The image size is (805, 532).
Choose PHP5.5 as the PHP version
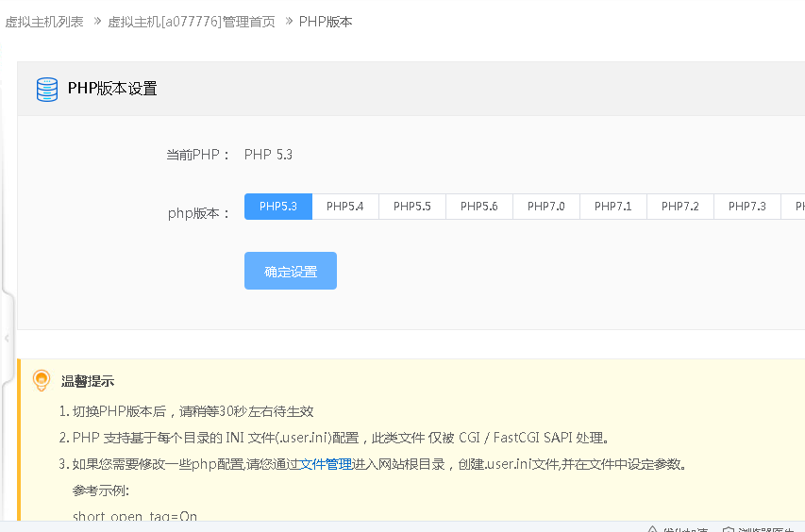point(412,207)
